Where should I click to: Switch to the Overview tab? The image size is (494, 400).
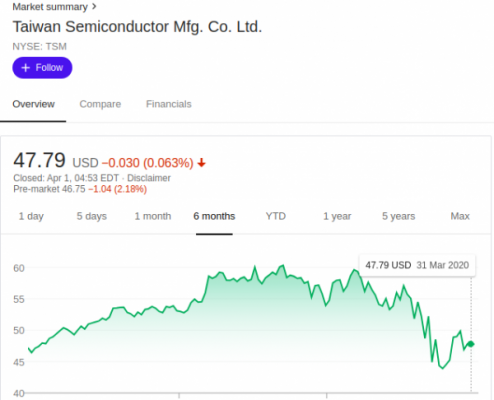[x=33, y=104]
